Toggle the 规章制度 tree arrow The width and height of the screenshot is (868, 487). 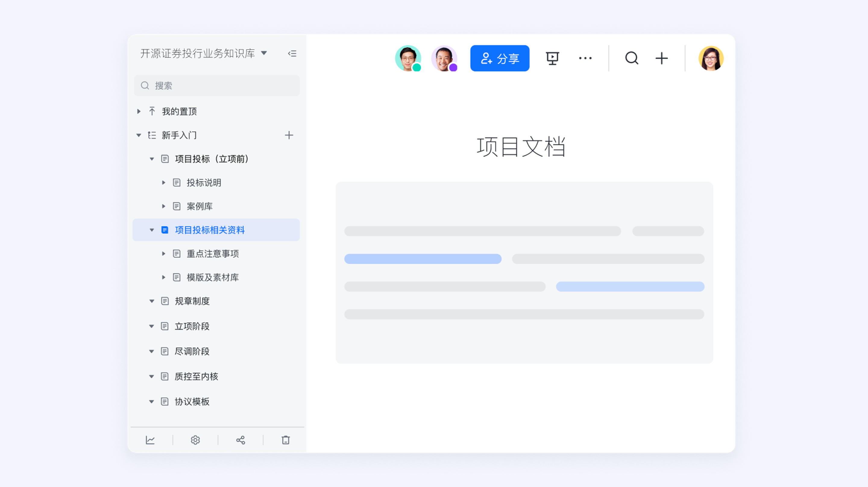(152, 301)
